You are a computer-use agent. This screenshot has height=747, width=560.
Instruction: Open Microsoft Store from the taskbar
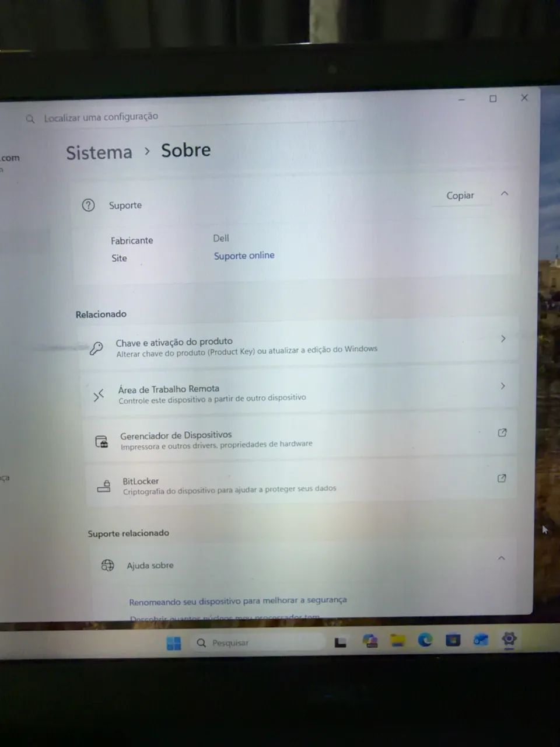point(453,640)
